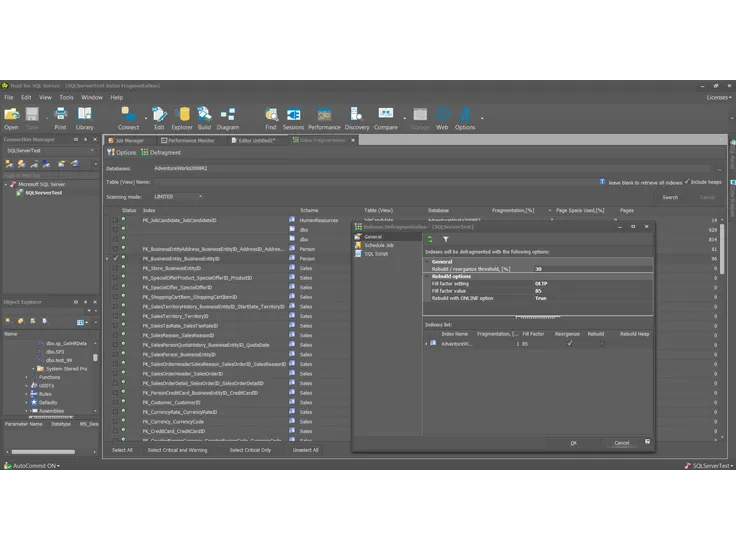Viewport: 736px width, 550px height.
Task: Click the Discovery toolbar icon
Action: [356, 114]
